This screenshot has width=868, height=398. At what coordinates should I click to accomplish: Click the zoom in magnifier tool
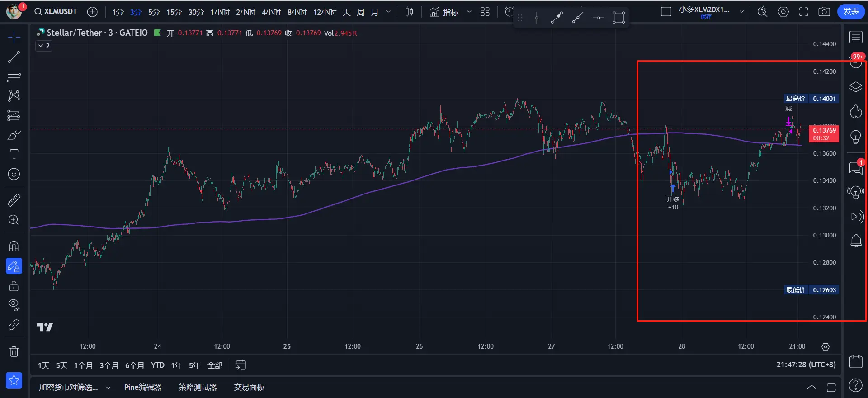point(14,220)
